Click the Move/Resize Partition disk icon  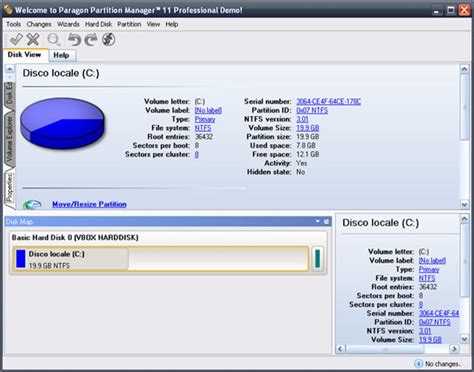(x=32, y=204)
